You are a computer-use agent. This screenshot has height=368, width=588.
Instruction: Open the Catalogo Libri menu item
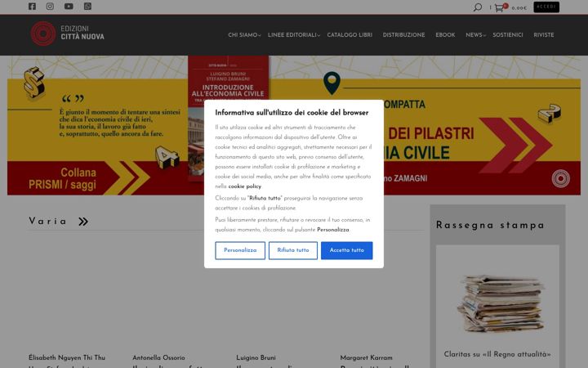(x=350, y=35)
